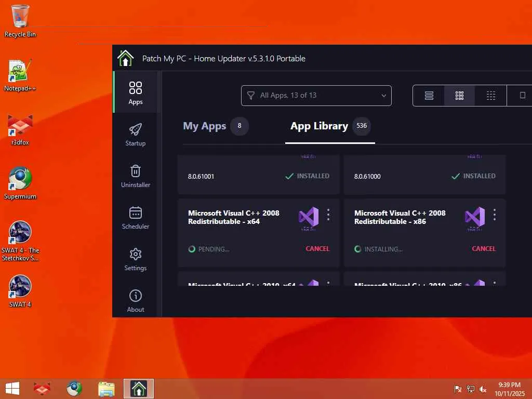The height and width of the screenshot is (399, 532).
Task: Switch to small dotted grid view
Action: click(x=490, y=96)
